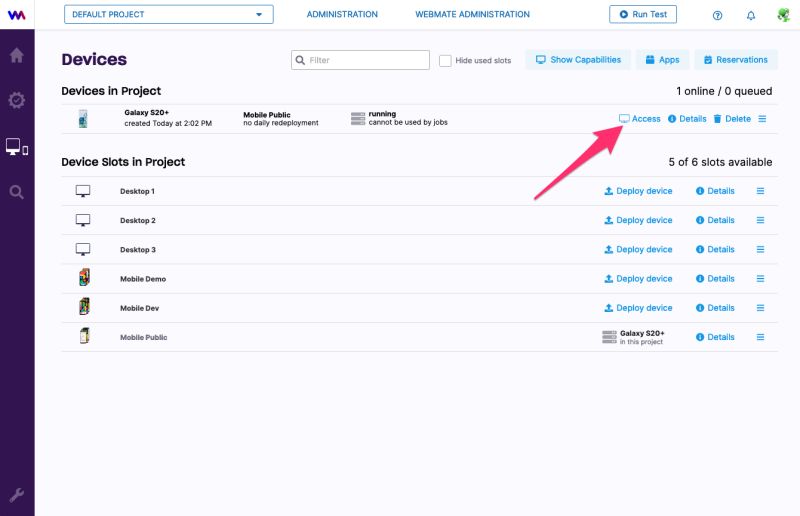Viewport: 800px width, 516px height.
Task: Open the user avatar menu
Action: [783, 15]
